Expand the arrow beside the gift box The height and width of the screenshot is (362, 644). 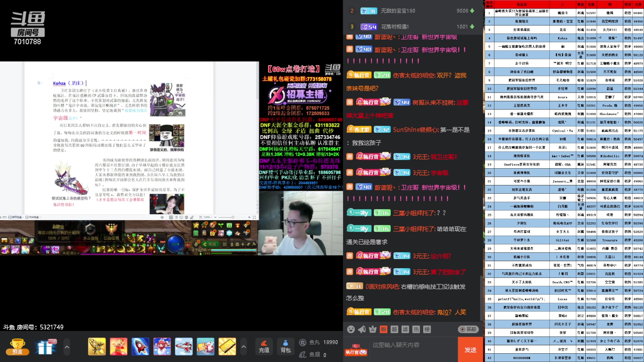67,347
